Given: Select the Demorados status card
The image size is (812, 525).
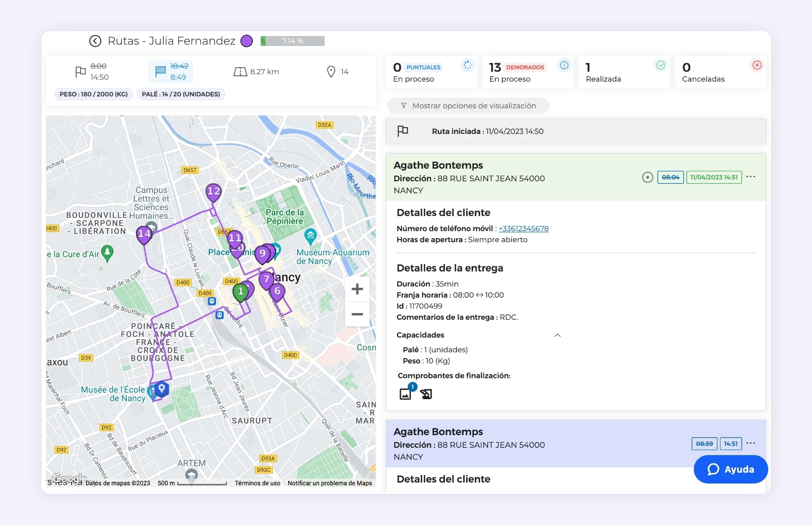Looking at the screenshot, I should [x=527, y=72].
